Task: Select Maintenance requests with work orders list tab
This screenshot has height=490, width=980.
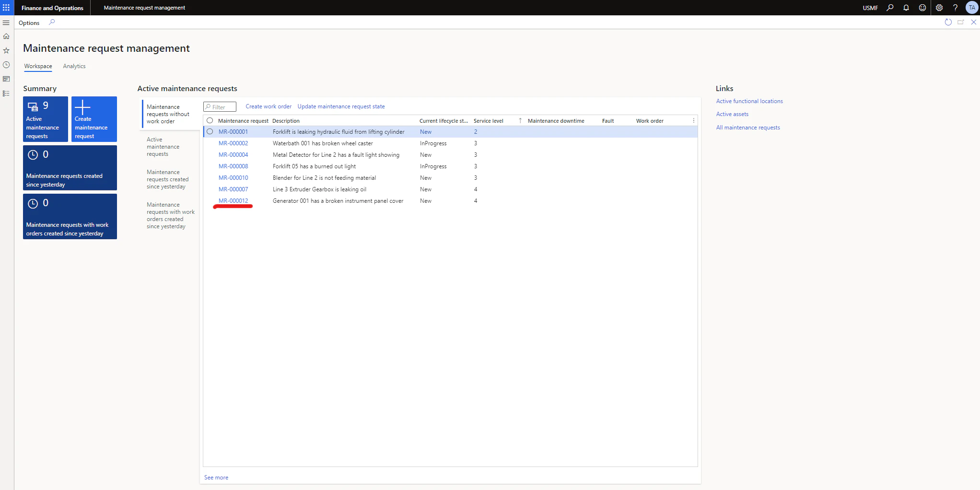Action: [170, 215]
